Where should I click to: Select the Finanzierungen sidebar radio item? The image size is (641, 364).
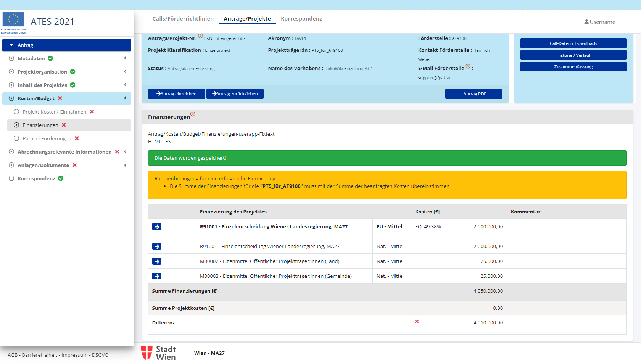(16, 125)
